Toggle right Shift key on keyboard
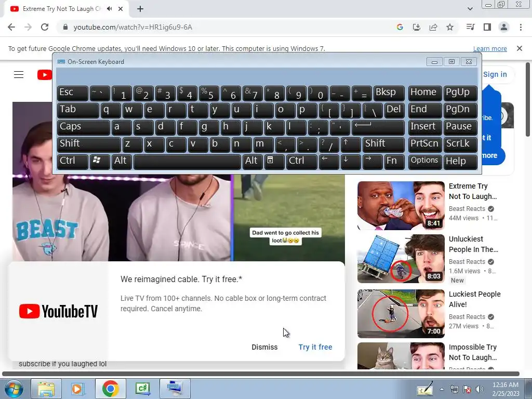Image resolution: width=532 pixels, height=399 pixels. (383, 144)
